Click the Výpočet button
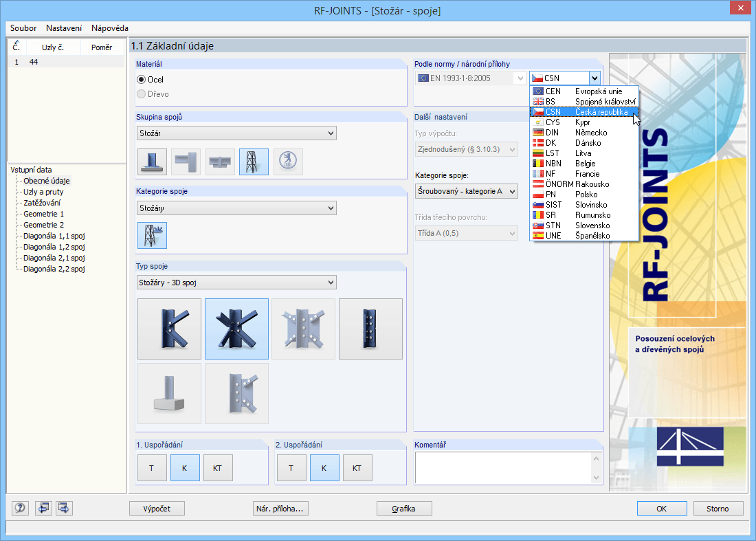Image resolution: width=756 pixels, height=541 pixels. tap(157, 508)
